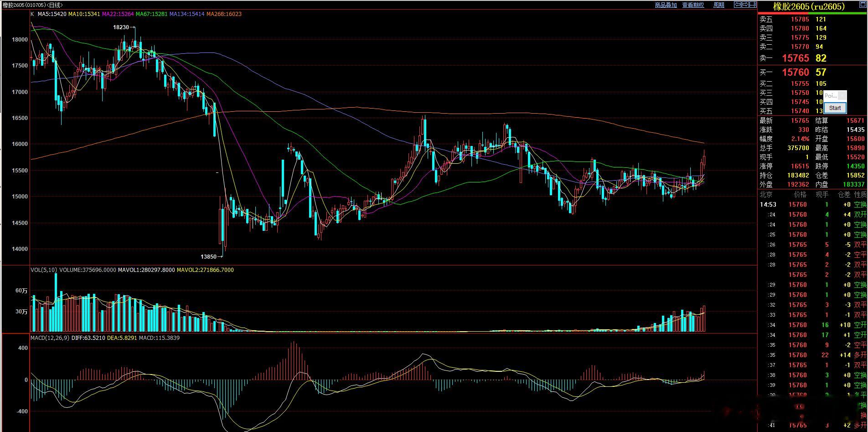This screenshot has height=432, width=868.
Task: Click the left arrow navigation icon
Action: click(737, 5)
